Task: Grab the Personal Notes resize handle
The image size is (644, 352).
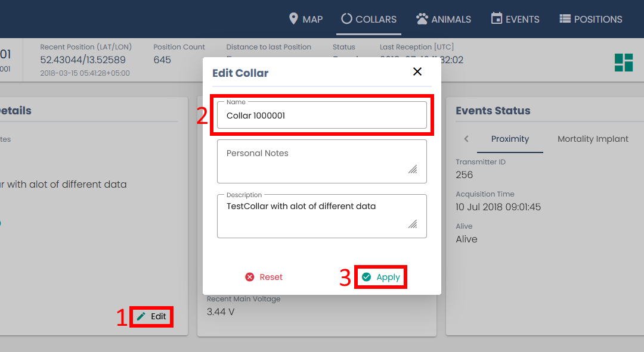Action: point(413,169)
